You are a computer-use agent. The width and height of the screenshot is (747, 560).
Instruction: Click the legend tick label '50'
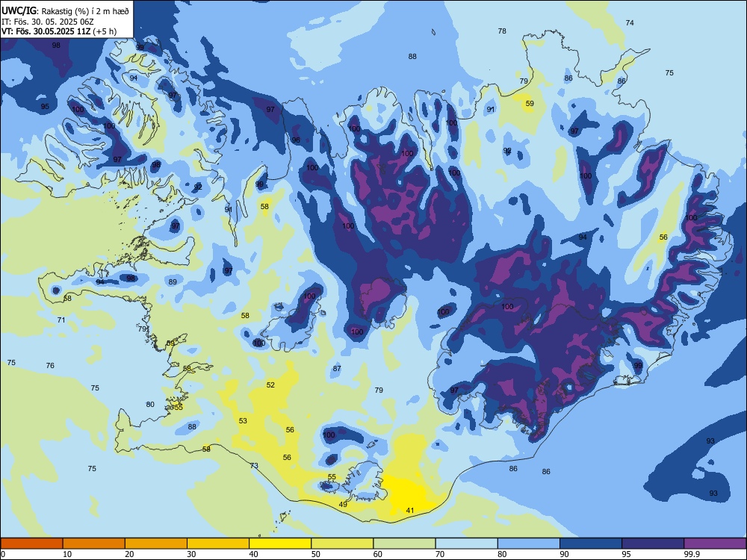[x=315, y=554]
